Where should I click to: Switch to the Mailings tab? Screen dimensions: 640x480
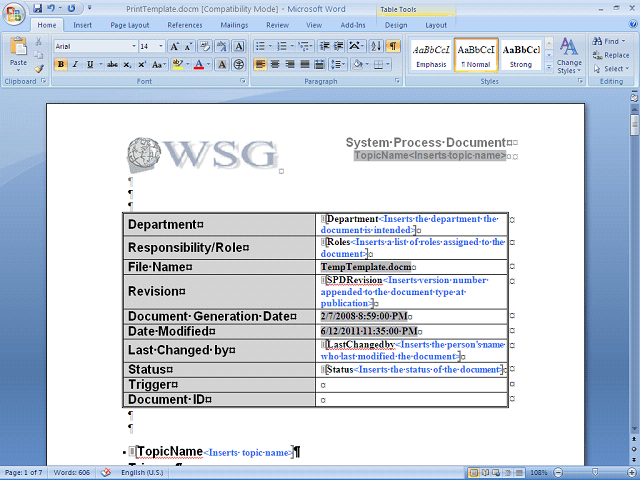(234, 25)
